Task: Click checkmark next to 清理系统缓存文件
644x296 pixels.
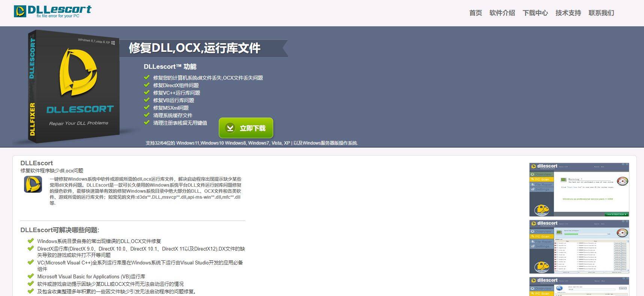Action: (x=147, y=115)
